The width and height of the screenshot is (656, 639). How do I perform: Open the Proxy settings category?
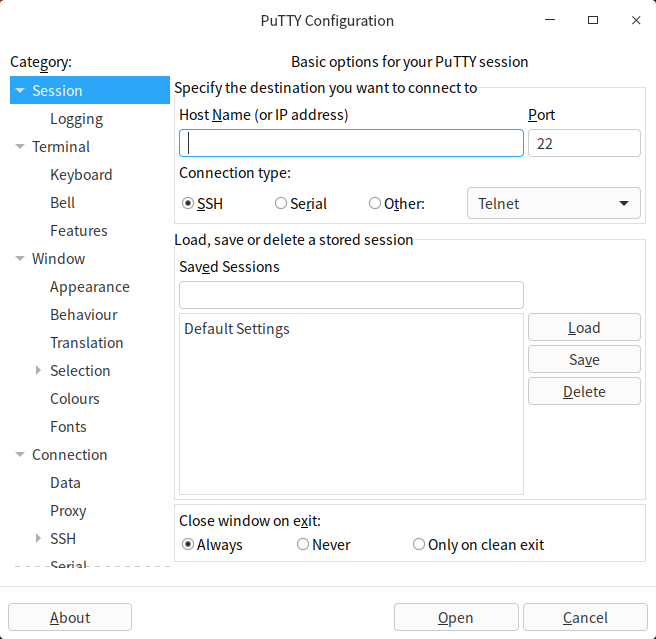(x=68, y=511)
